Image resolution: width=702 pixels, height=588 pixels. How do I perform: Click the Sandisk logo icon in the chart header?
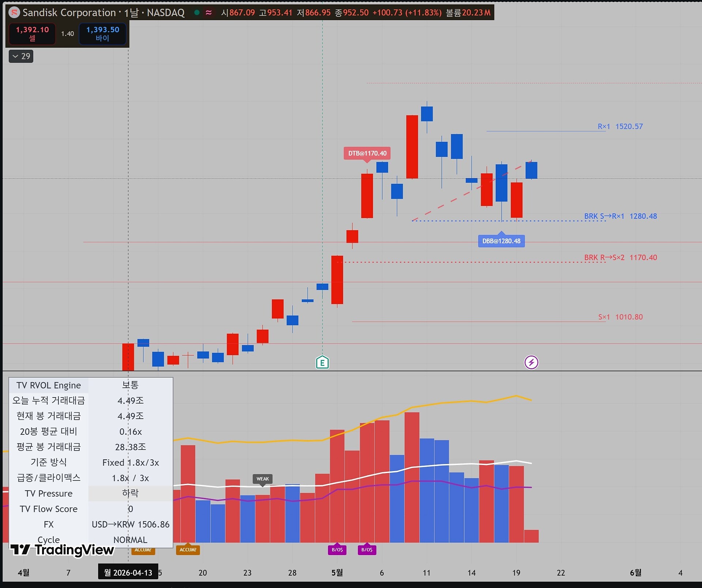pos(14,13)
